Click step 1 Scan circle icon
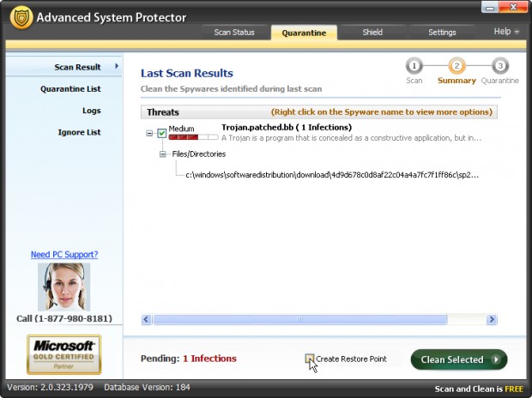The image size is (532, 398). click(x=414, y=66)
